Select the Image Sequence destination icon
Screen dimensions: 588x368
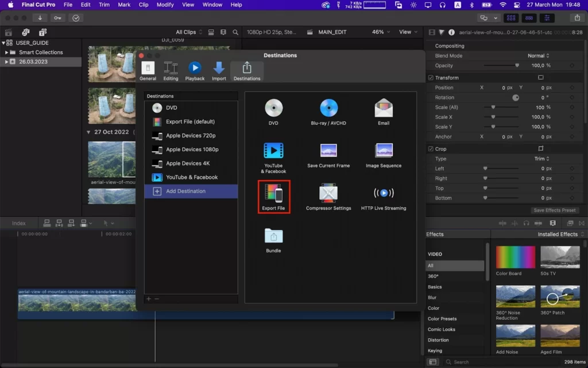[383, 151]
